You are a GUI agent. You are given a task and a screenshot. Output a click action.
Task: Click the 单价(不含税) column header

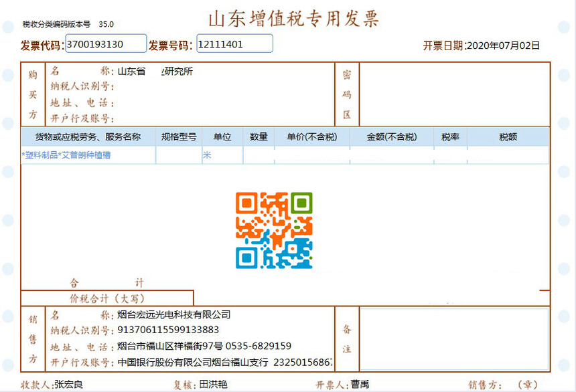click(x=311, y=137)
